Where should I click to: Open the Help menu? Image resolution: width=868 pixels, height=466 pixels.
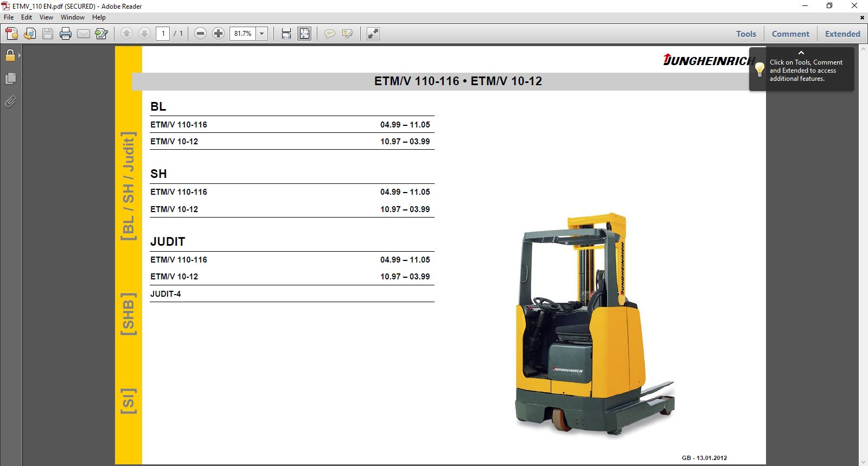[x=99, y=17]
